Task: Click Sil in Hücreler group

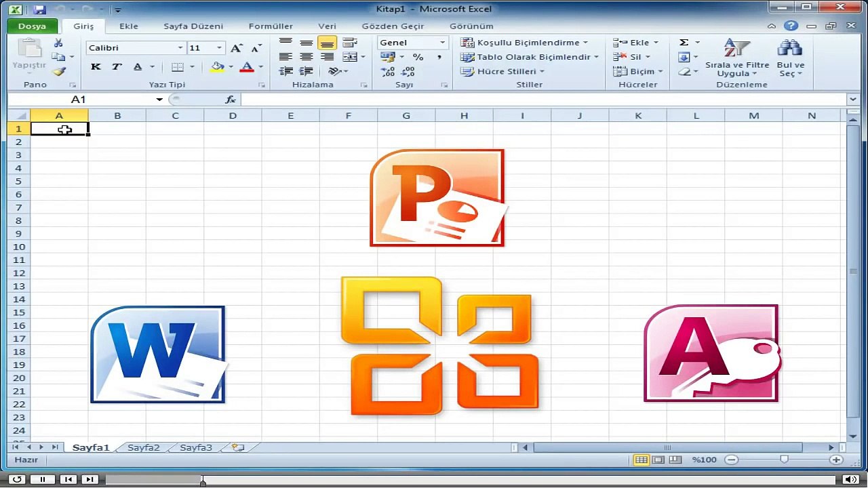Action: point(631,57)
